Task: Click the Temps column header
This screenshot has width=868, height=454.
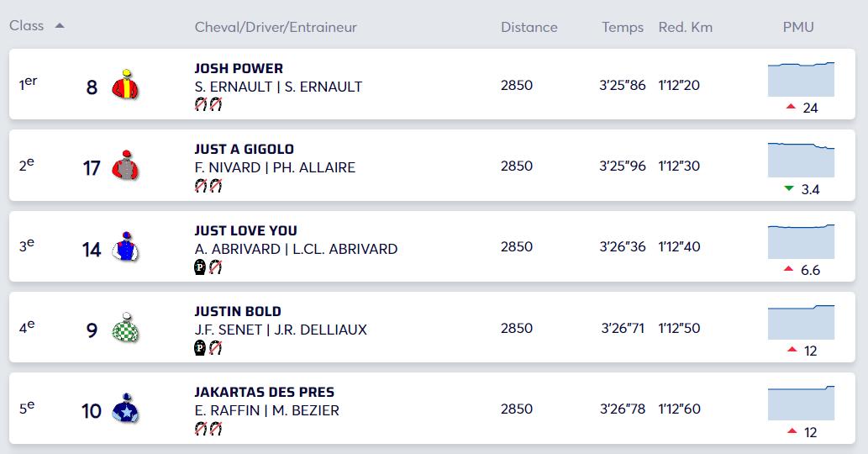Action: (623, 27)
